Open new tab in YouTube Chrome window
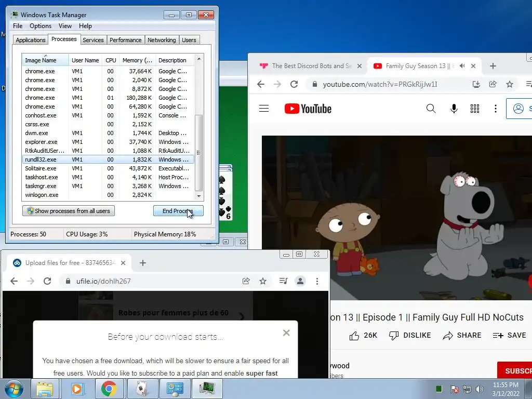 pyautogui.click(x=493, y=66)
